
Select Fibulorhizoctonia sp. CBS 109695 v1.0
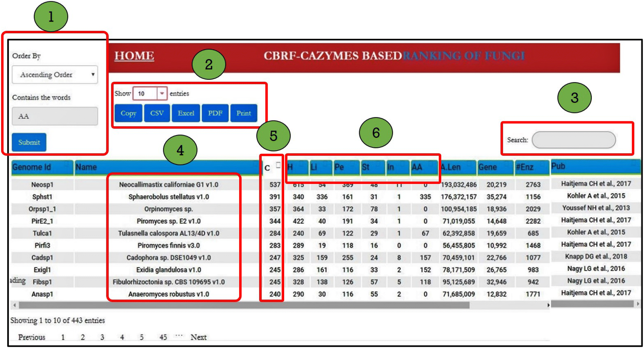pos(169,282)
